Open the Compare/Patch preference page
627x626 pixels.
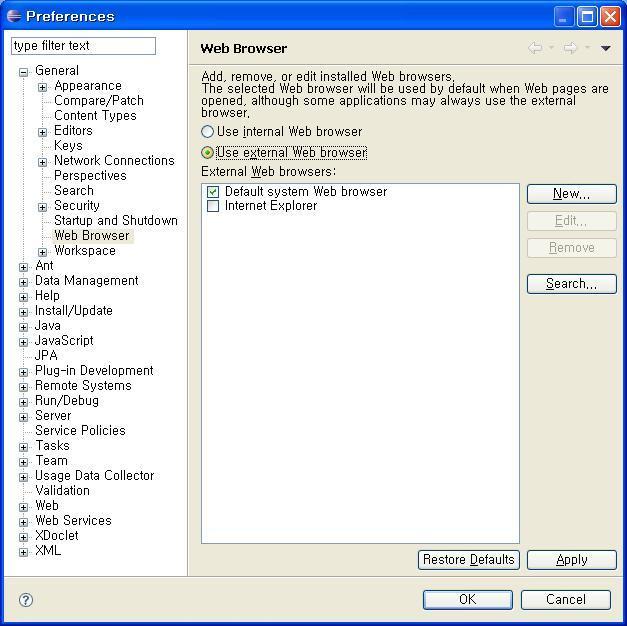pos(99,100)
